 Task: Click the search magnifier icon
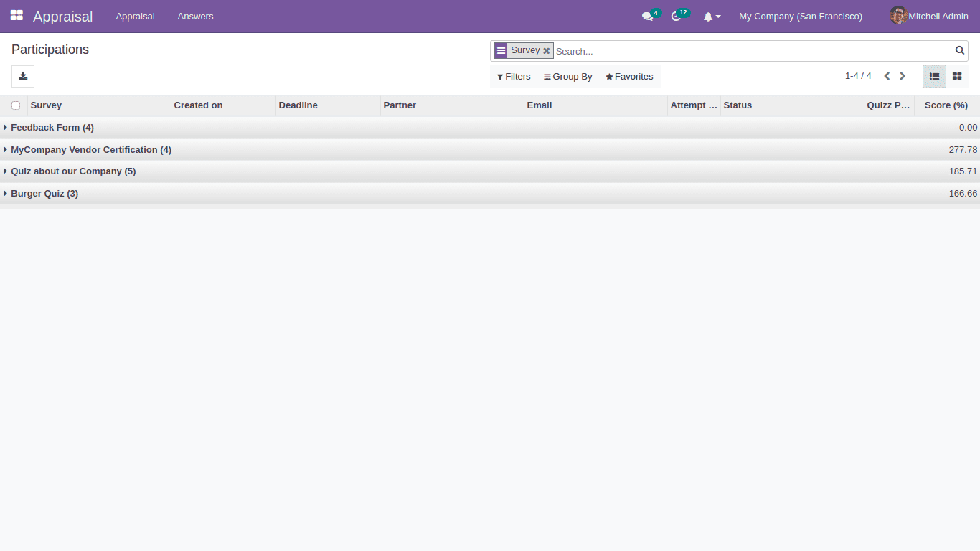pos(960,50)
